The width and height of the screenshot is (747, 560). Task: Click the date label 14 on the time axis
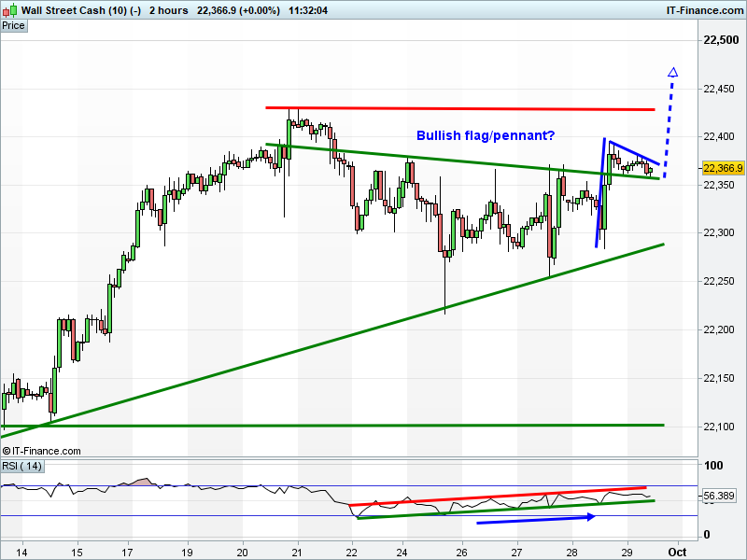coord(21,553)
